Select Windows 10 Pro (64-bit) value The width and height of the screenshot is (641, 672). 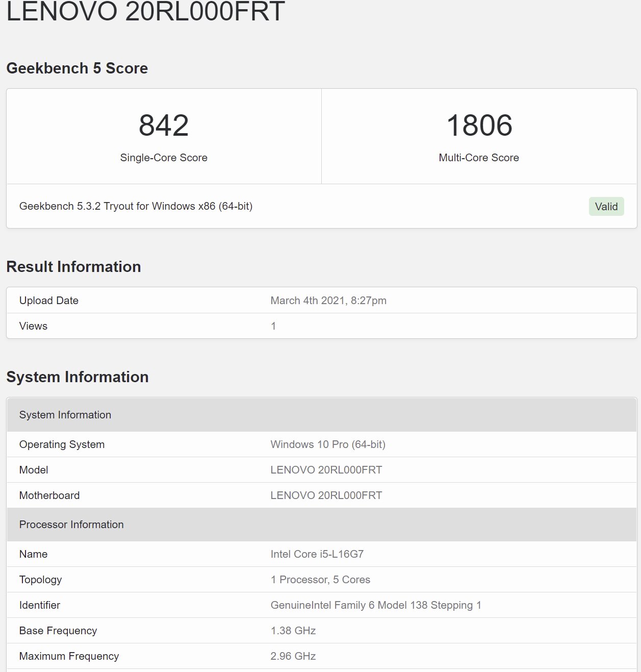328,444
